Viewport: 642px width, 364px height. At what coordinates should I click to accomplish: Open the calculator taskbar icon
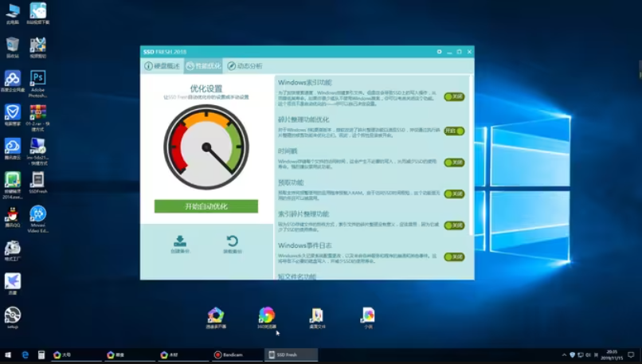pyautogui.click(x=41, y=355)
